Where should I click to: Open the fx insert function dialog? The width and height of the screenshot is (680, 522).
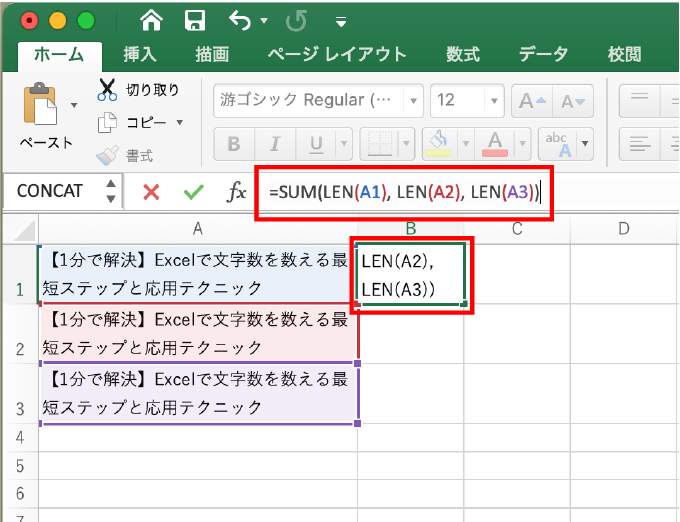pyautogui.click(x=236, y=192)
